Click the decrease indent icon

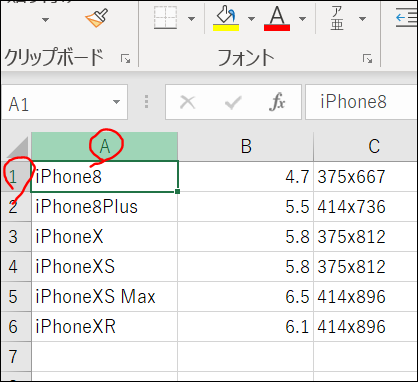406,18
